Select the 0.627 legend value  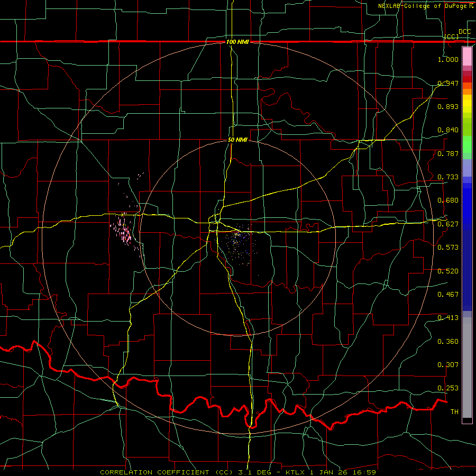[x=448, y=224]
